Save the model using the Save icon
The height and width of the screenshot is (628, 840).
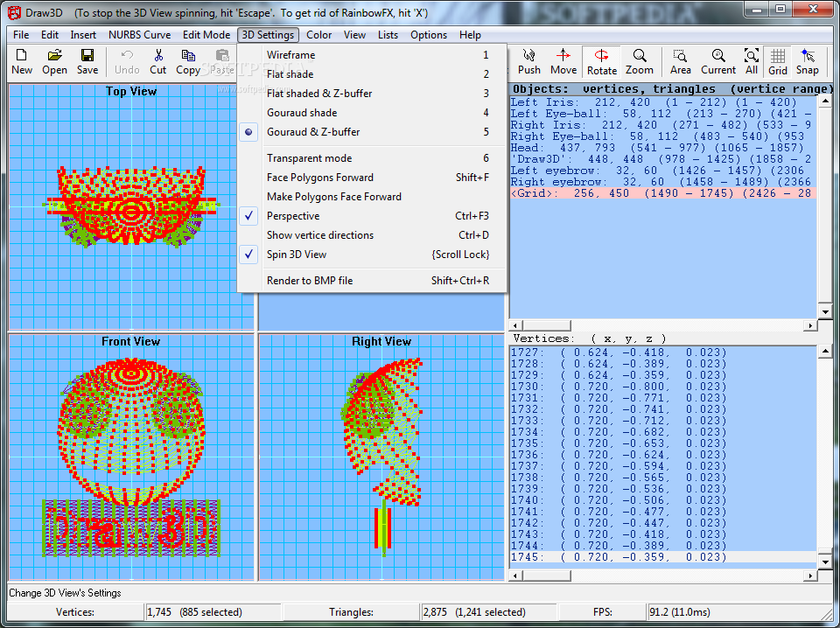coord(87,61)
